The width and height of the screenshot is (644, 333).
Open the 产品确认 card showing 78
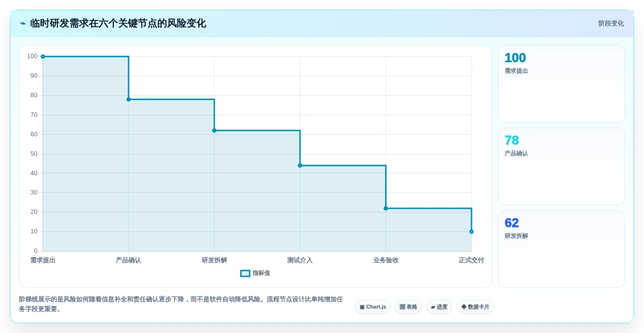(561, 166)
